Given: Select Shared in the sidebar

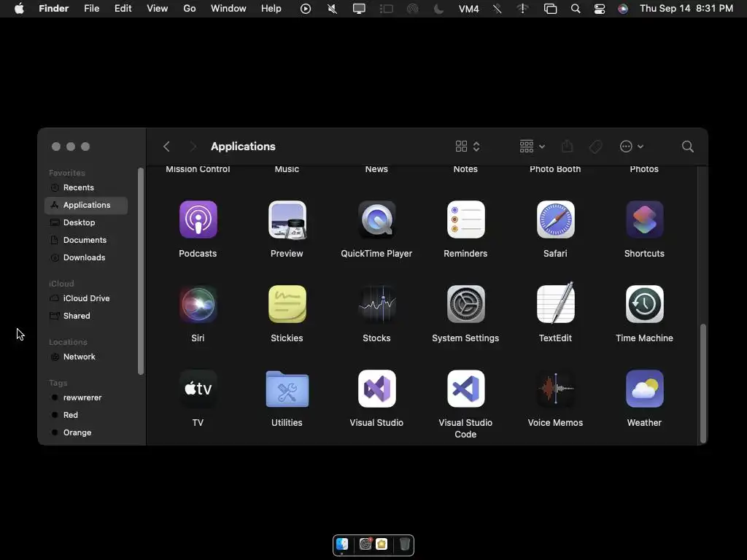Looking at the screenshot, I should point(86,316).
